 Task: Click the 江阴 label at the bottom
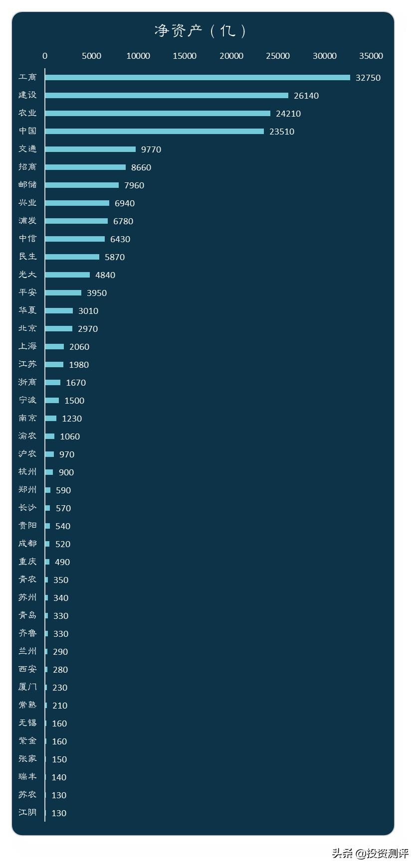click(x=27, y=813)
